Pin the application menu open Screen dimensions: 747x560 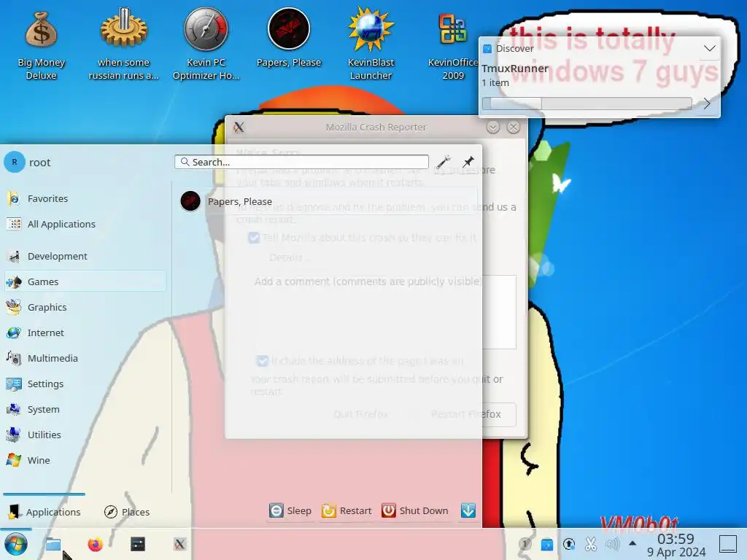468,162
